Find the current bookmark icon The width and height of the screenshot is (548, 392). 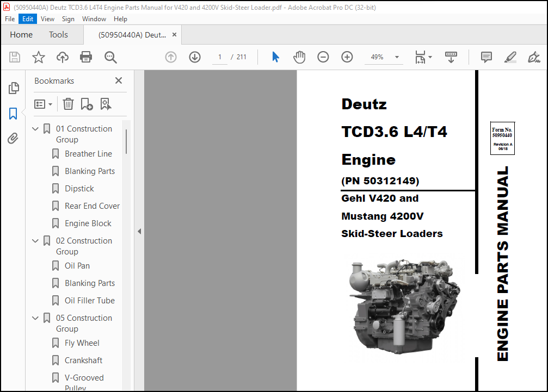click(x=106, y=104)
